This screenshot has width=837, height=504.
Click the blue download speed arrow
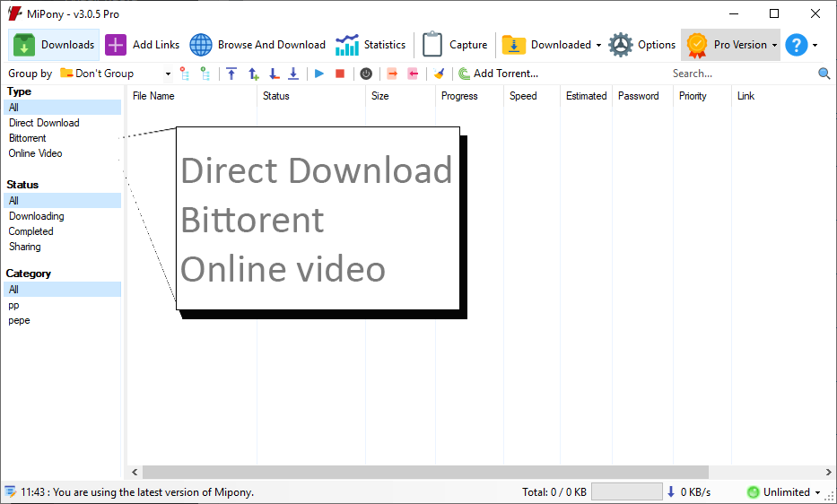click(671, 491)
